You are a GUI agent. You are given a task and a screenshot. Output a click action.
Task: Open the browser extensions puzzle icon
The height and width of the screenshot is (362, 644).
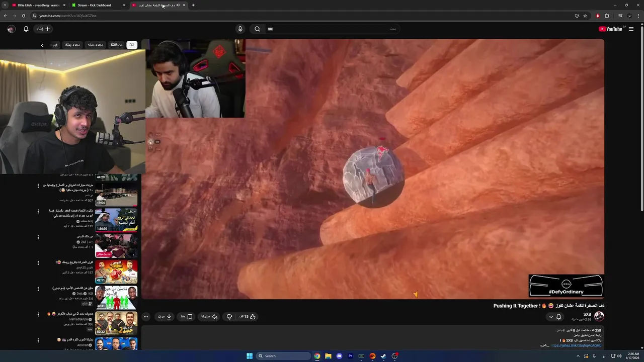pos(607,16)
